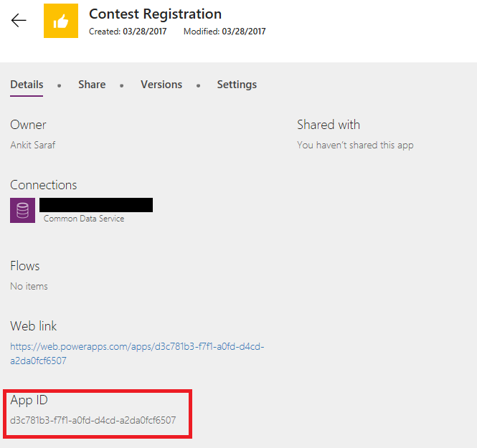The image size is (477, 448).
Task: Open the Details tab
Action: 27,85
